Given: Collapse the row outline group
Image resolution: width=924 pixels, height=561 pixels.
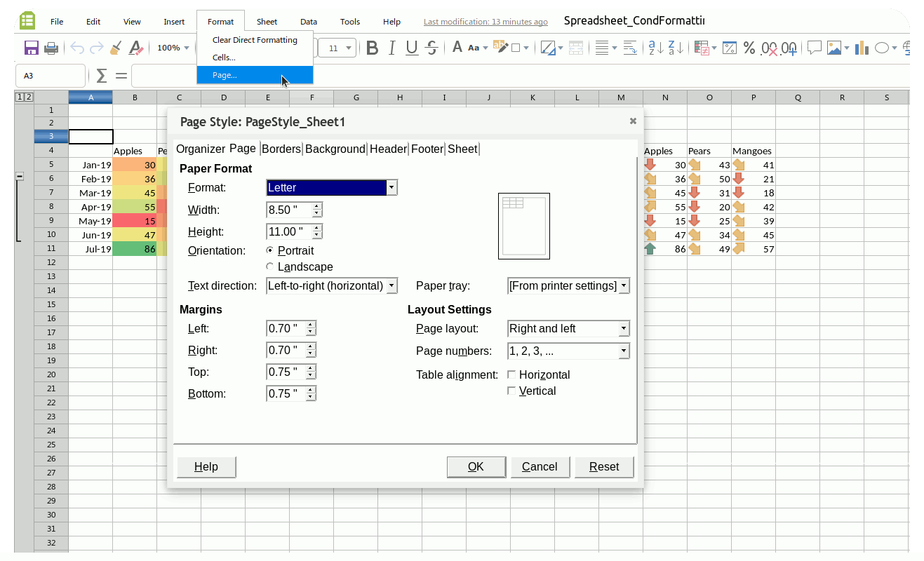Looking at the screenshot, I should [x=20, y=177].
